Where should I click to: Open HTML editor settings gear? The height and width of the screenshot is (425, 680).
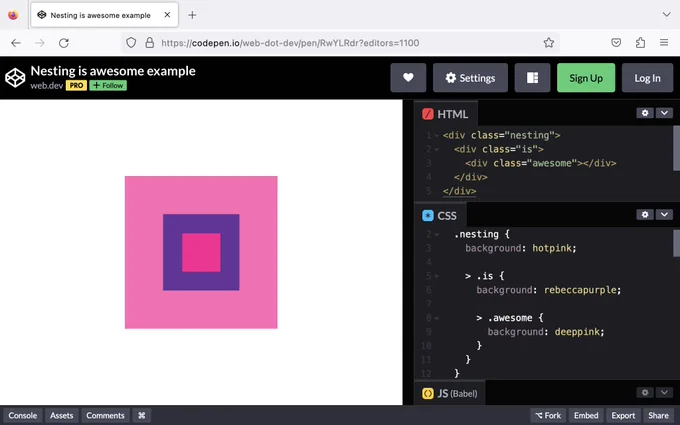[645, 113]
